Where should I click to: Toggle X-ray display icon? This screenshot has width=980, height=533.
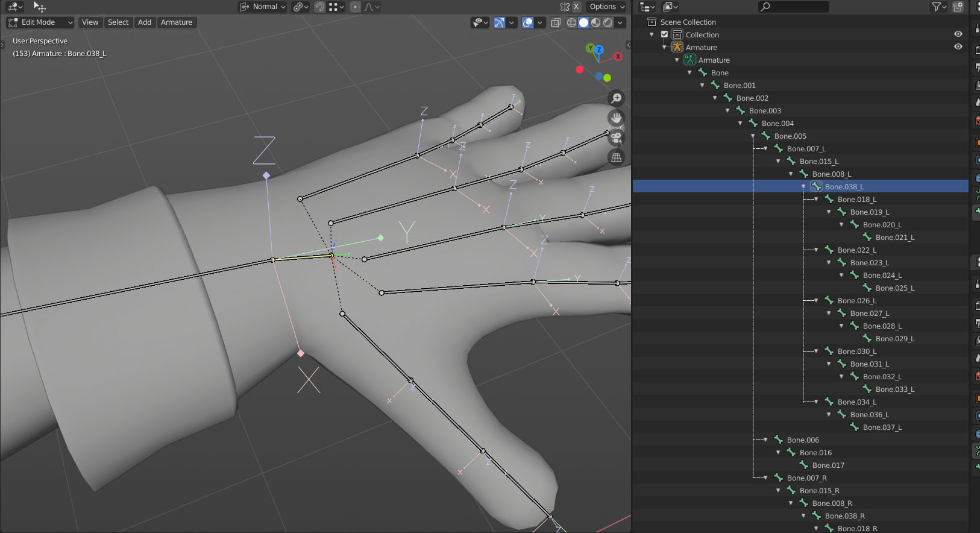(x=556, y=22)
